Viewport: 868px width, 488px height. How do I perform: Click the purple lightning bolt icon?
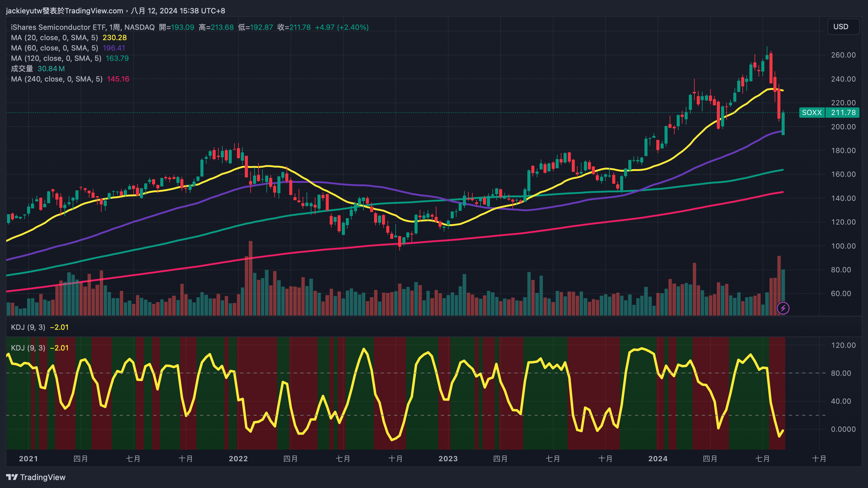[783, 308]
